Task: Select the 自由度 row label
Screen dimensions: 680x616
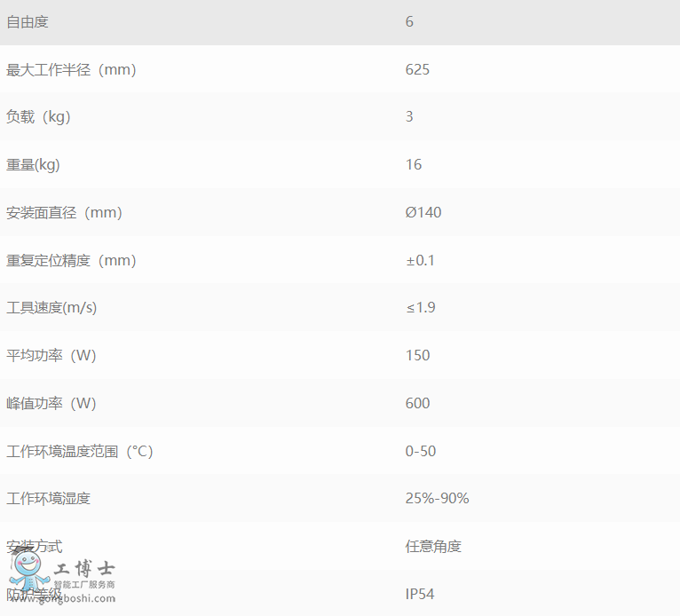Action: click(x=28, y=21)
